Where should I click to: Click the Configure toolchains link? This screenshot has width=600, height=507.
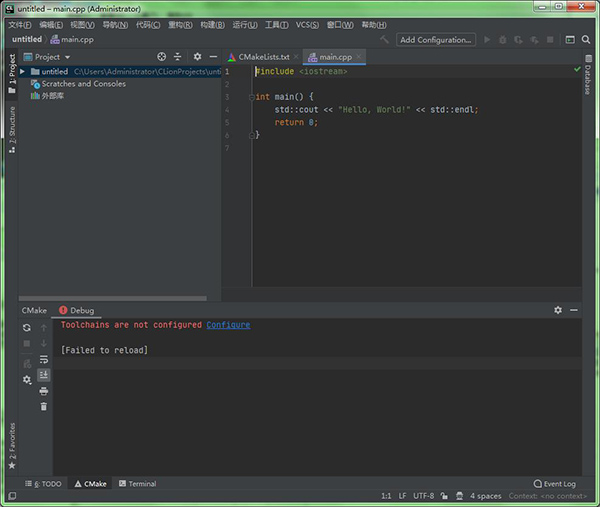point(228,325)
